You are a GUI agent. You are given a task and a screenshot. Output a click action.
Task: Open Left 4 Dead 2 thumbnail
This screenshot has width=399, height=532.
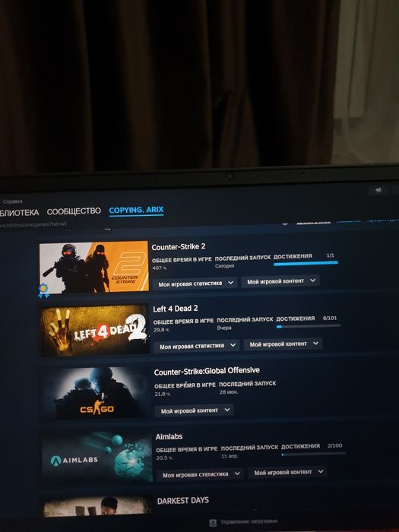95,330
